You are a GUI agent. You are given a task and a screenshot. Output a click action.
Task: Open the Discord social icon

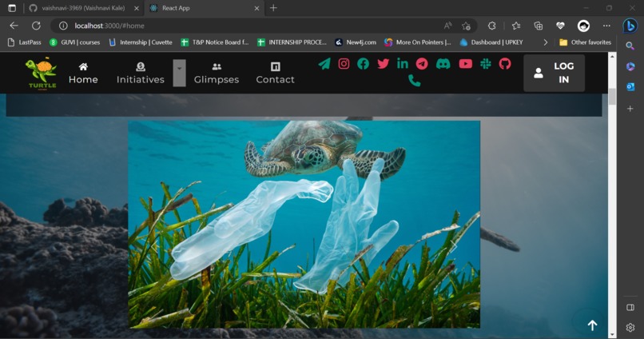[443, 64]
